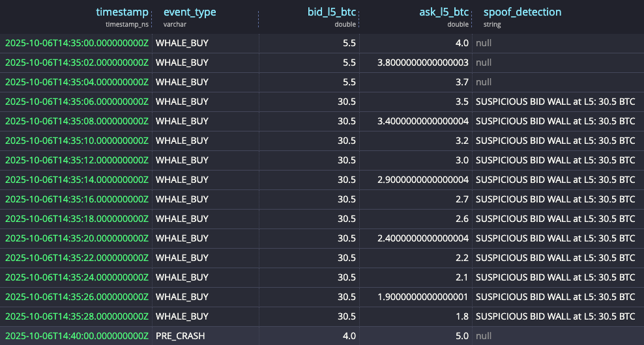Click the ask value 3.8000000000000003 cell
Viewport: 644px width, 345px height.
pos(422,62)
